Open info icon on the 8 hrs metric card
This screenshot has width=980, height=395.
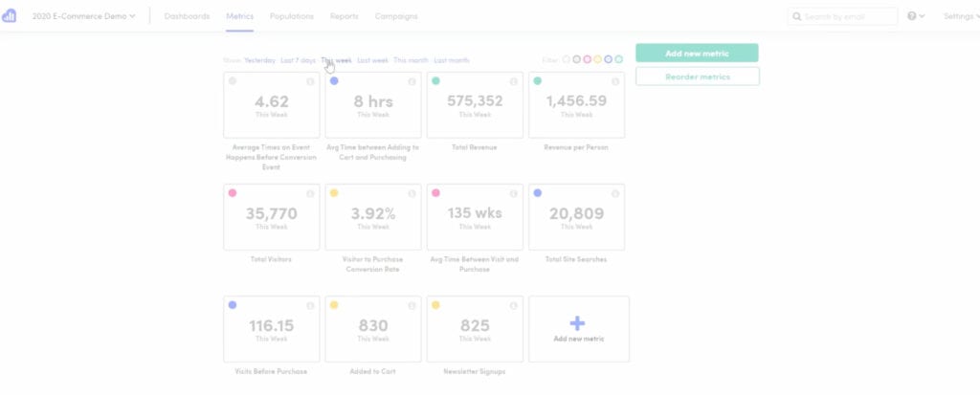[412, 82]
